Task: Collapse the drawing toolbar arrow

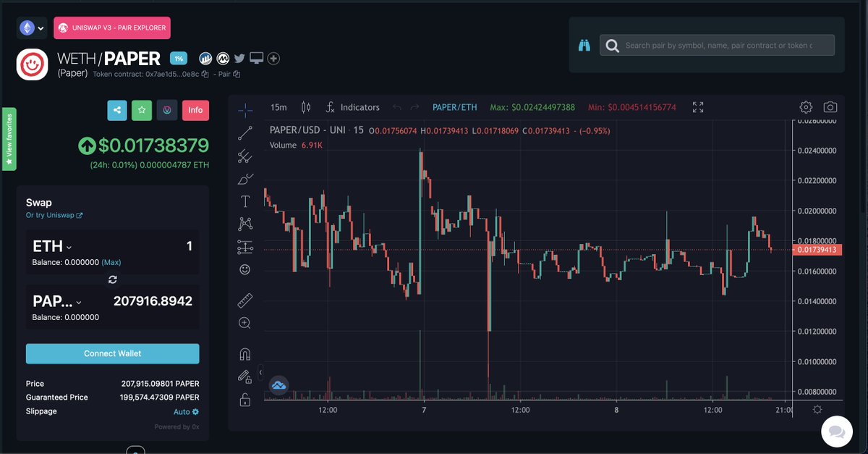Action: point(260,371)
